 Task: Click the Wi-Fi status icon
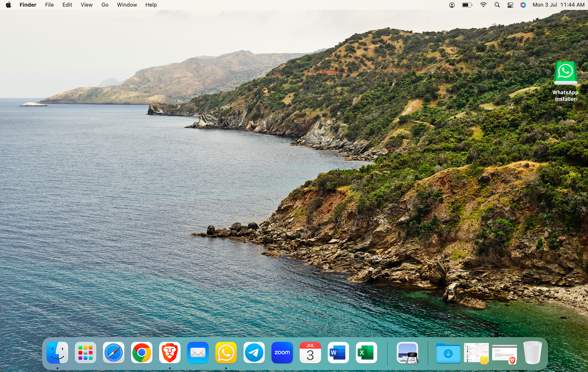483,5
